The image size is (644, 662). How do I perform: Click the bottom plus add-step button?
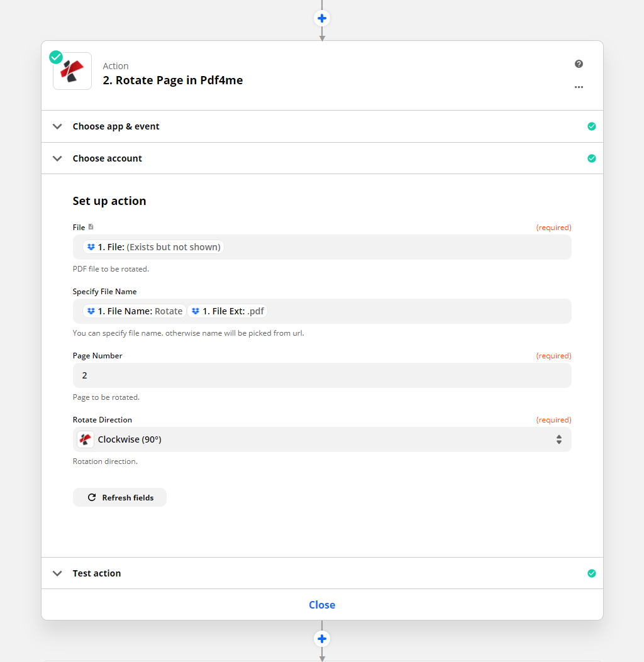point(322,639)
